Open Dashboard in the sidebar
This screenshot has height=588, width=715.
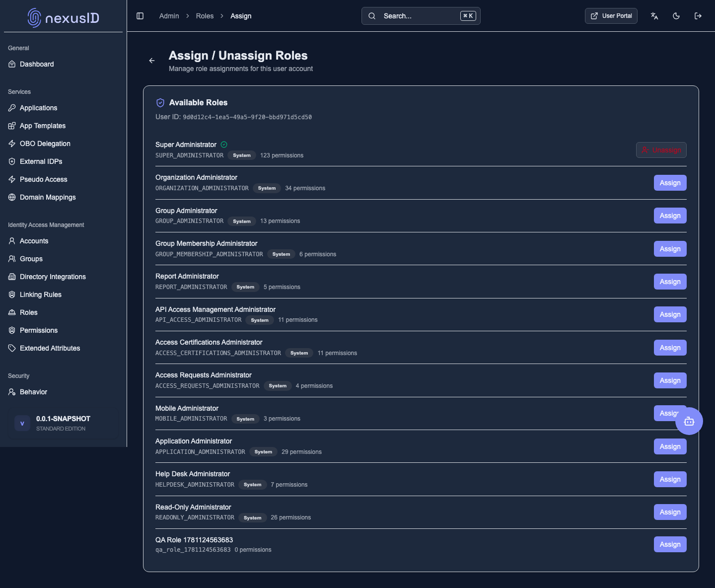(63, 64)
